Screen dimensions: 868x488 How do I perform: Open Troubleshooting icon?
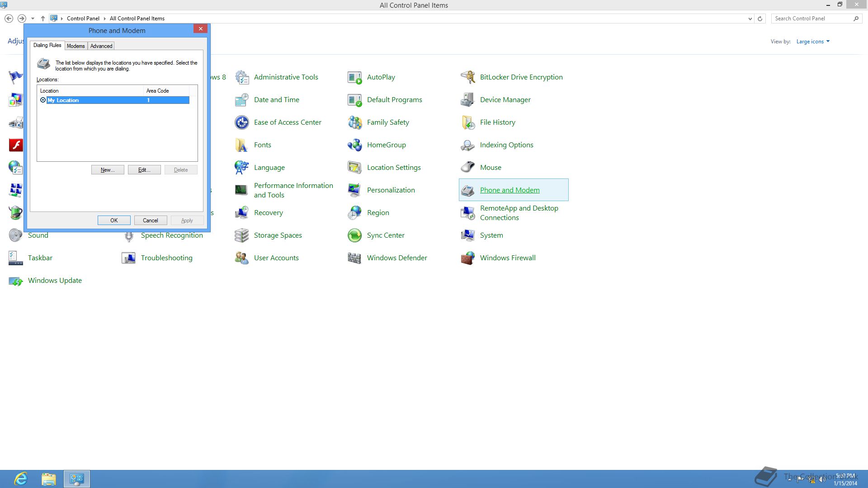pyautogui.click(x=129, y=258)
